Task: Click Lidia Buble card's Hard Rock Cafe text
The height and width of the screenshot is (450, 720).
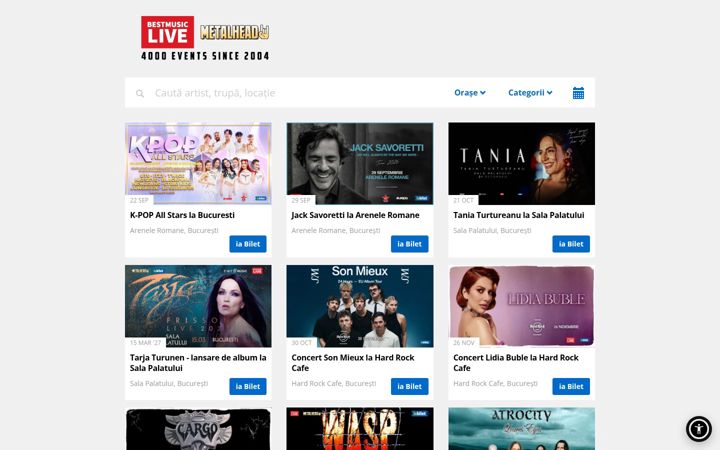Action: (495, 383)
